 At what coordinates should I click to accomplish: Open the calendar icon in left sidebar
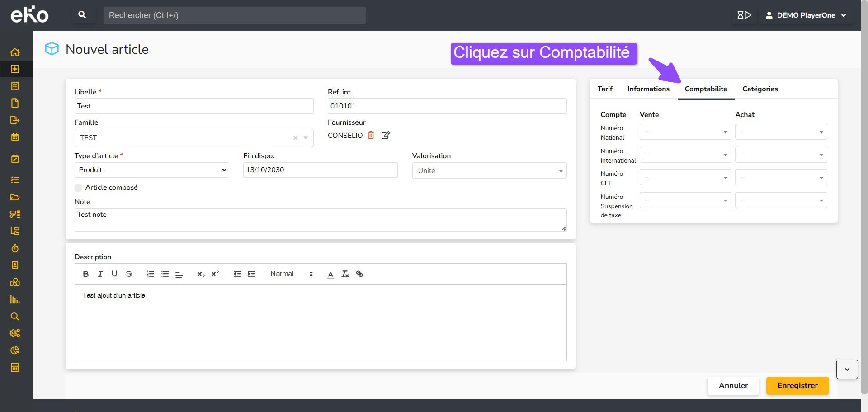tap(15, 137)
